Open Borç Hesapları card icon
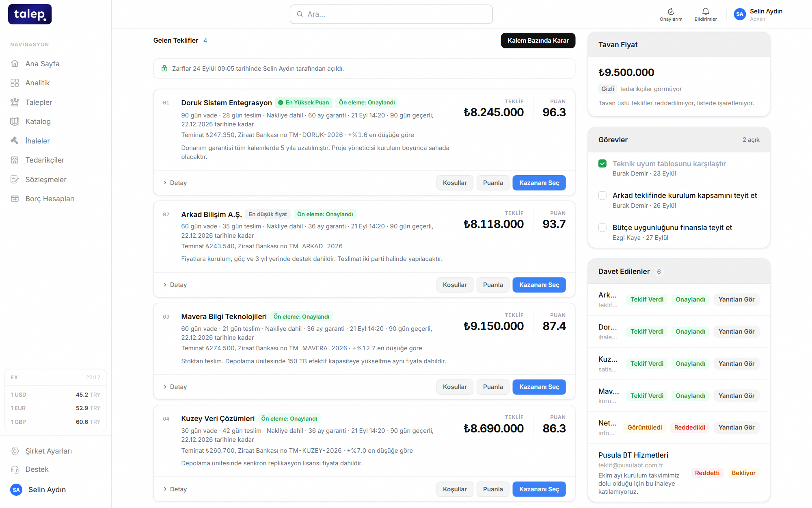 pos(15,198)
